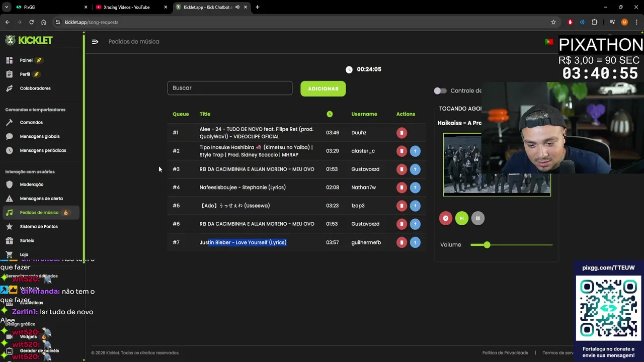
Task: Click username alaster_c
Action: (x=363, y=151)
